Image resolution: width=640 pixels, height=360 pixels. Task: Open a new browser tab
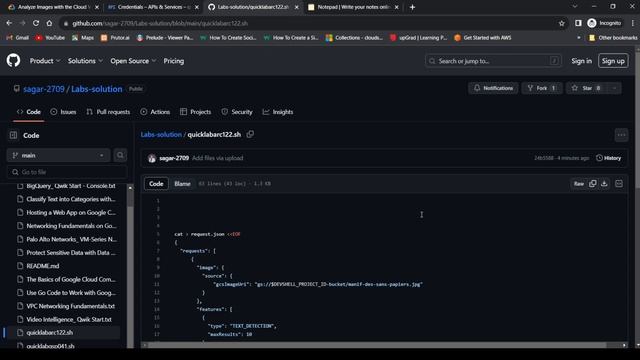pyautogui.click(x=412, y=7)
